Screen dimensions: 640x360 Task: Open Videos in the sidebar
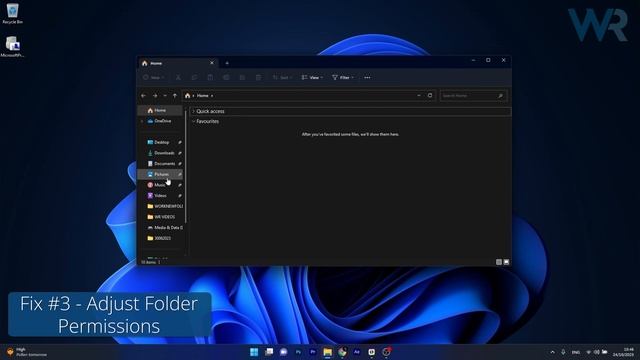160,196
